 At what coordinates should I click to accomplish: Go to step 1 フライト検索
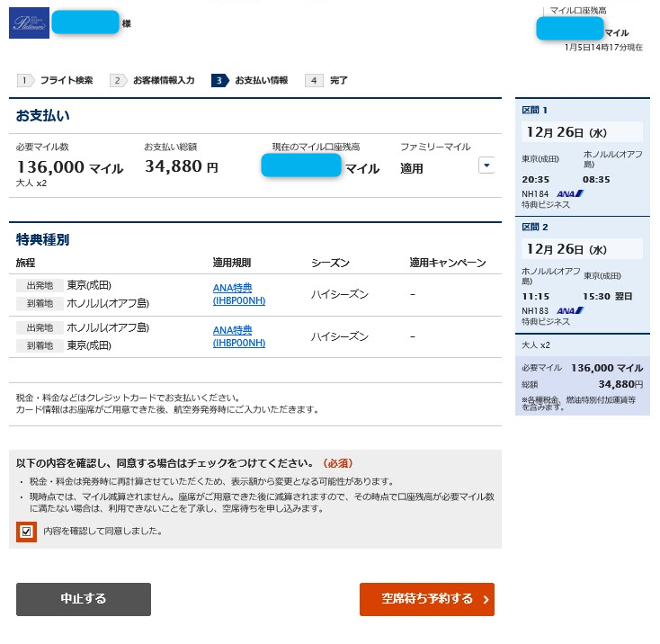pyautogui.click(x=55, y=80)
